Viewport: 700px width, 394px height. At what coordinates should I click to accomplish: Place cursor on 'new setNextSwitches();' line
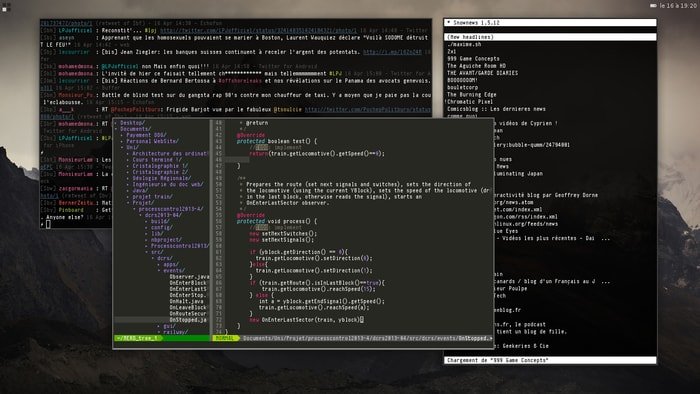[x=283, y=234]
